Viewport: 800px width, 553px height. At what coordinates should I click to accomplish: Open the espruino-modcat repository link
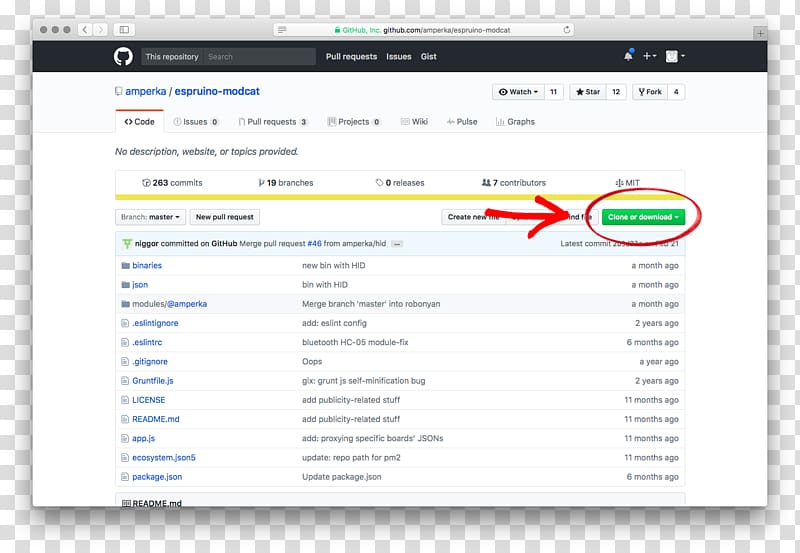point(217,91)
